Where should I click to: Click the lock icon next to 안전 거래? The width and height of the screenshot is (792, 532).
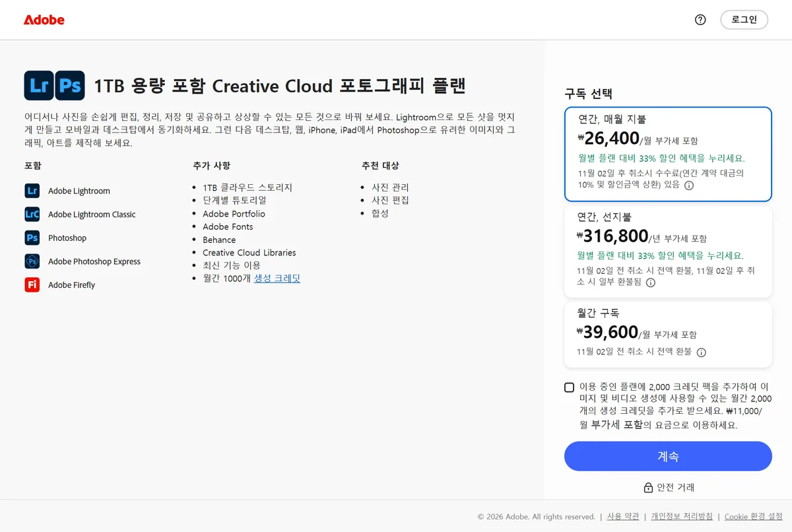(648, 488)
